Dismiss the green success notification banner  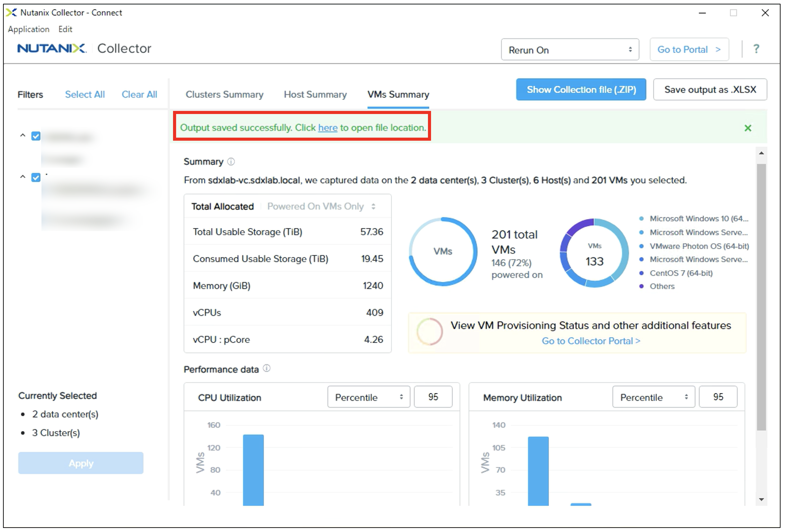pyautogui.click(x=748, y=128)
